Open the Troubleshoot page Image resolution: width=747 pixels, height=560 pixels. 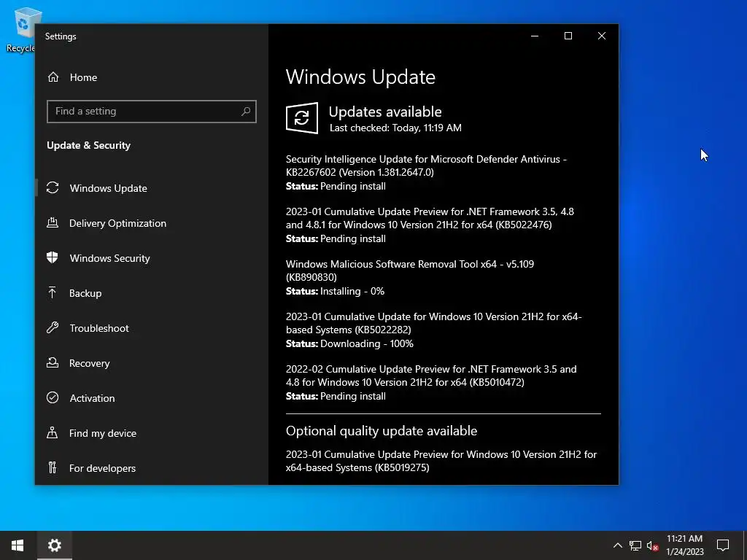[152, 328]
